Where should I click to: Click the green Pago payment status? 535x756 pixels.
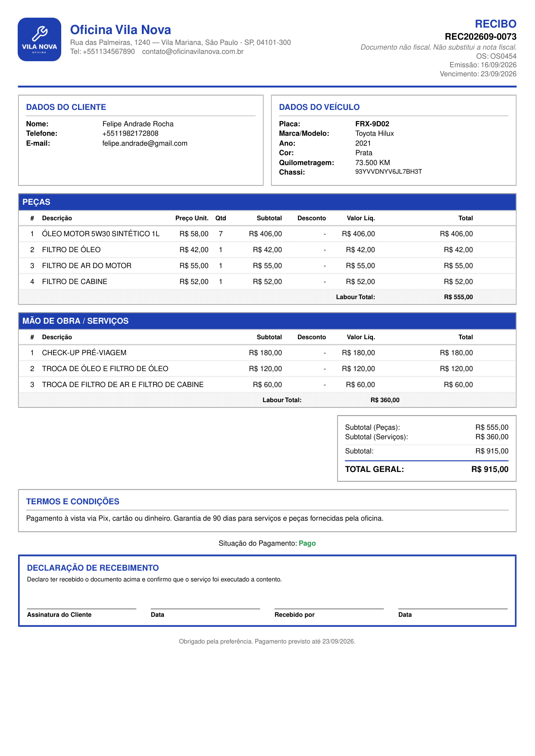point(307,544)
